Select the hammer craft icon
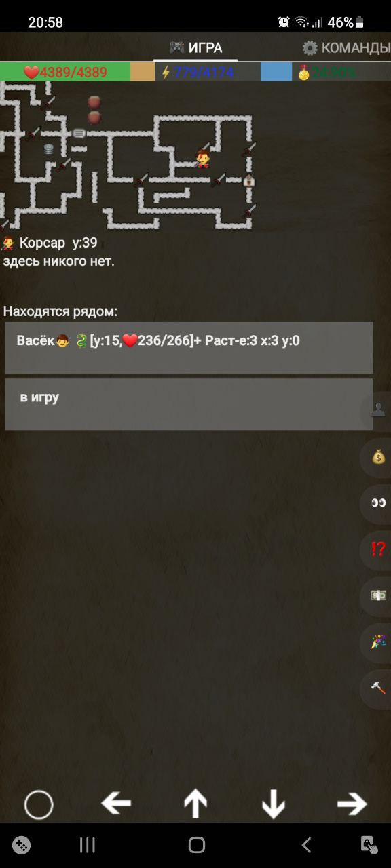Screen dimensions: 391x868 coord(378,688)
